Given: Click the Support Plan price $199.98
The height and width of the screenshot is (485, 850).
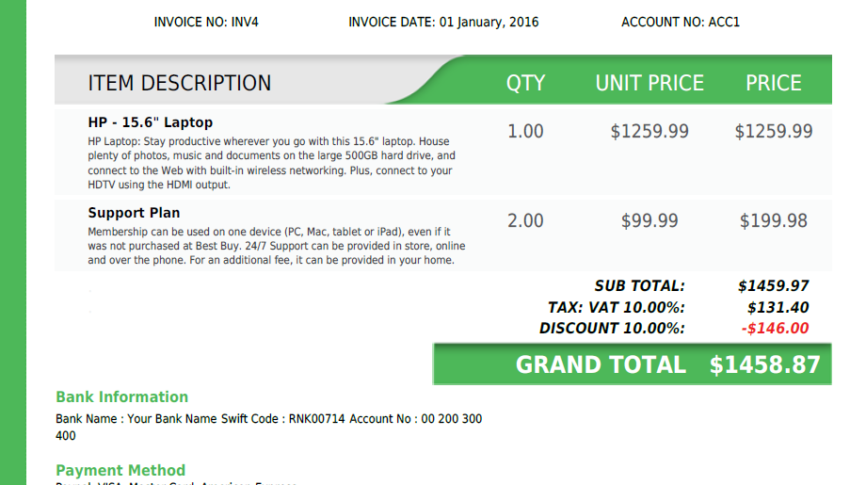Looking at the screenshot, I should tap(774, 221).
